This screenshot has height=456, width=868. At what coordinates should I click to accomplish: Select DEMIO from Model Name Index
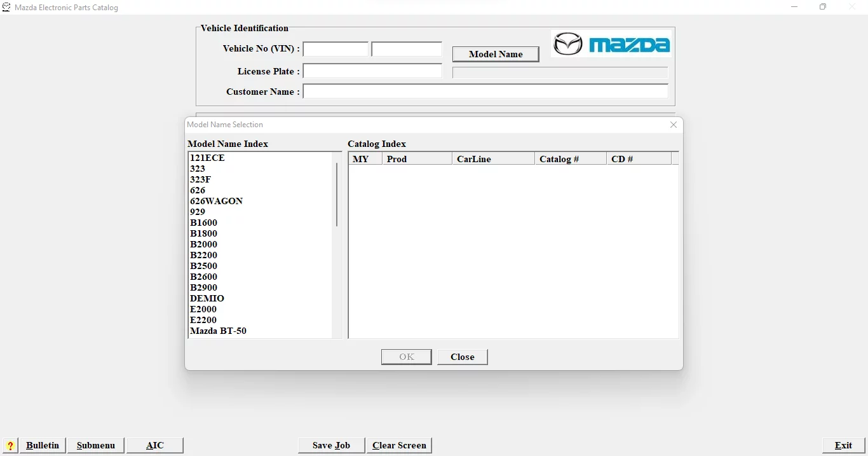click(207, 298)
